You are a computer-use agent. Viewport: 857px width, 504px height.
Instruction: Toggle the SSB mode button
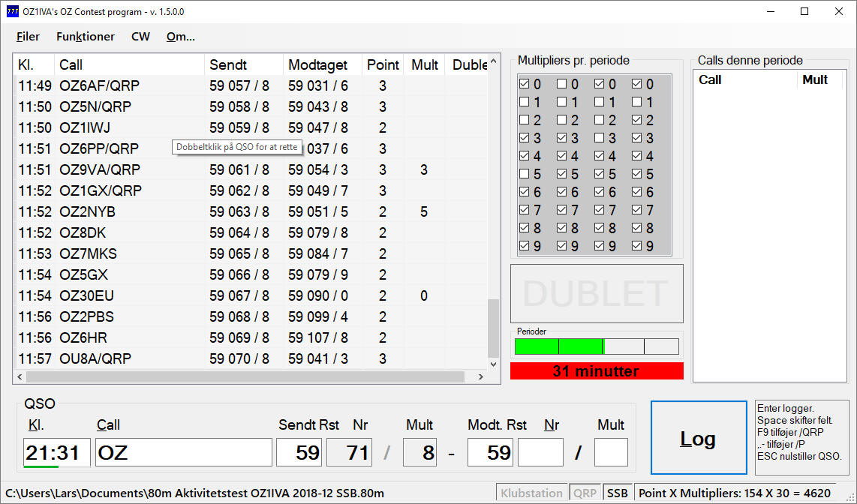[x=618, y=493]
